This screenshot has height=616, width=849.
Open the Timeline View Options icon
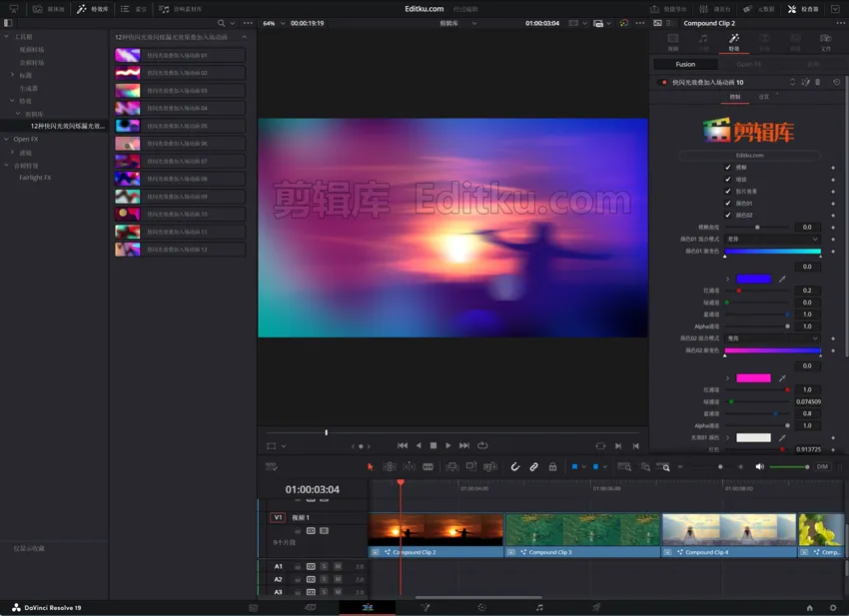tap(272, 466)
